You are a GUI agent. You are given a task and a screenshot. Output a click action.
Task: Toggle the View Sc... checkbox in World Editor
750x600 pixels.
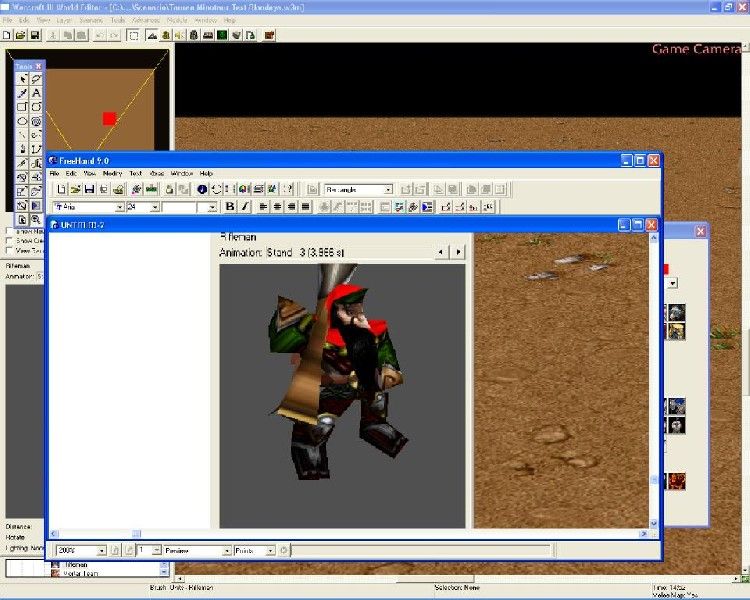tap(10, 250)
